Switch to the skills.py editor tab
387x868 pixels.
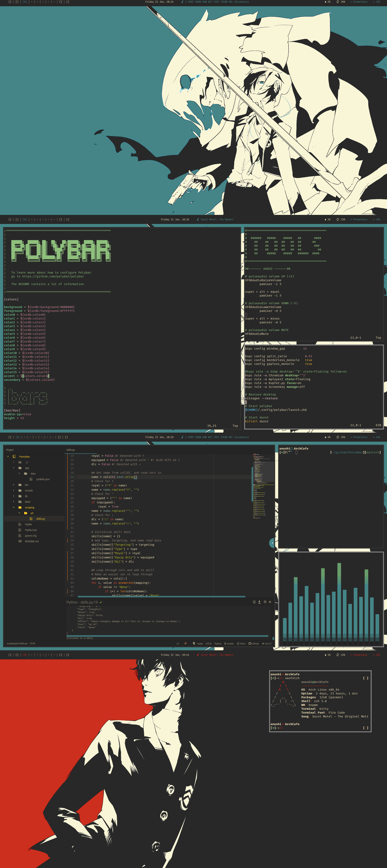pyautogui.click(x=71, y=450)
